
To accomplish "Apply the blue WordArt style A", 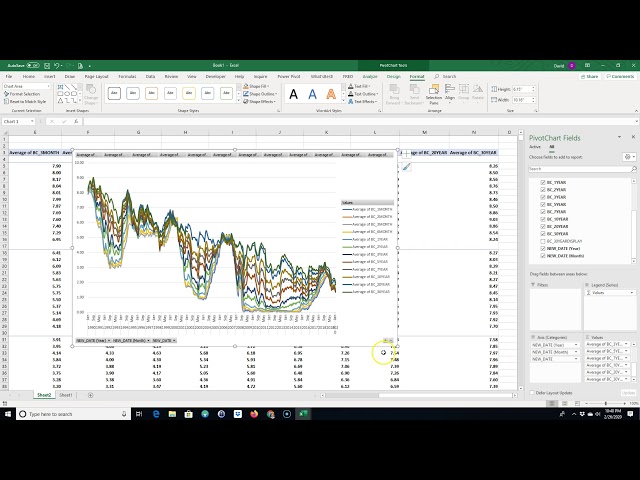I will (x=312, y=94).
